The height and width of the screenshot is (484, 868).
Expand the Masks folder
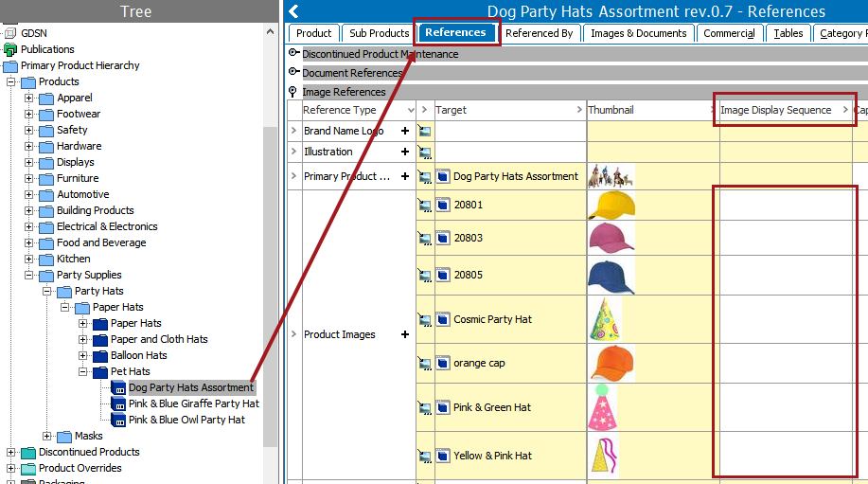pyautogui.click(x=46, y=436)
